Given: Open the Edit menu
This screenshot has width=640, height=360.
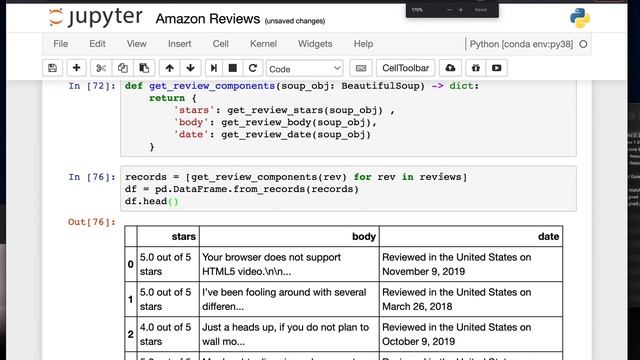Looking at the screenshot, I should tap(97, 44).
